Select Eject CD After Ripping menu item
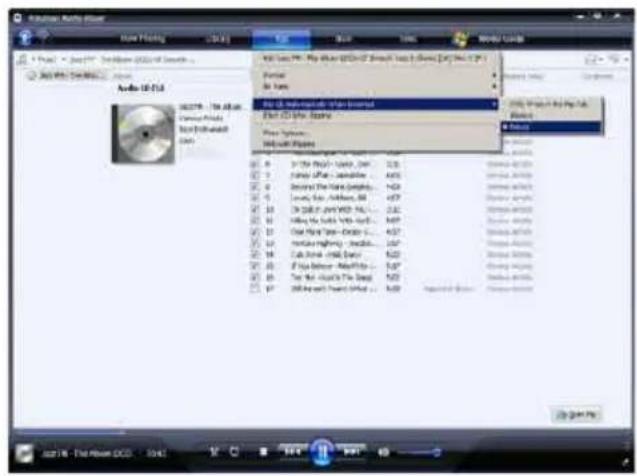The height and width of the screenshot is (476, 637). tap(375, 116)
